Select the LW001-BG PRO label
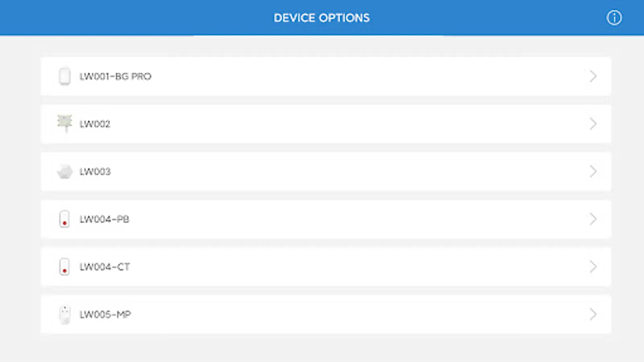Image resolution: width=644 pixels, height=362 pixels. click(115, 76)
